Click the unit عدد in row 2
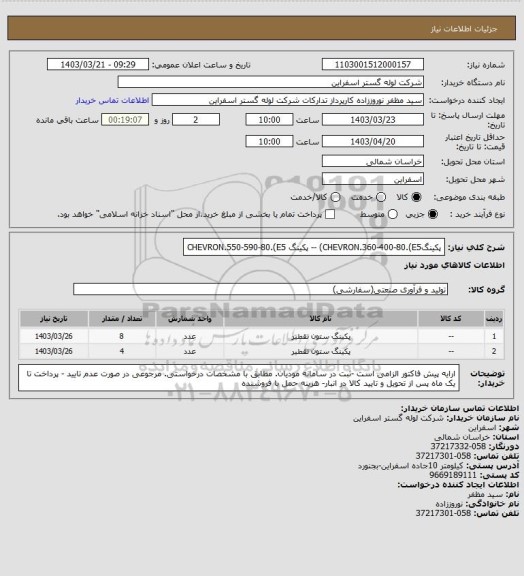This screenshot has height=576, width=524. [190, 351]
